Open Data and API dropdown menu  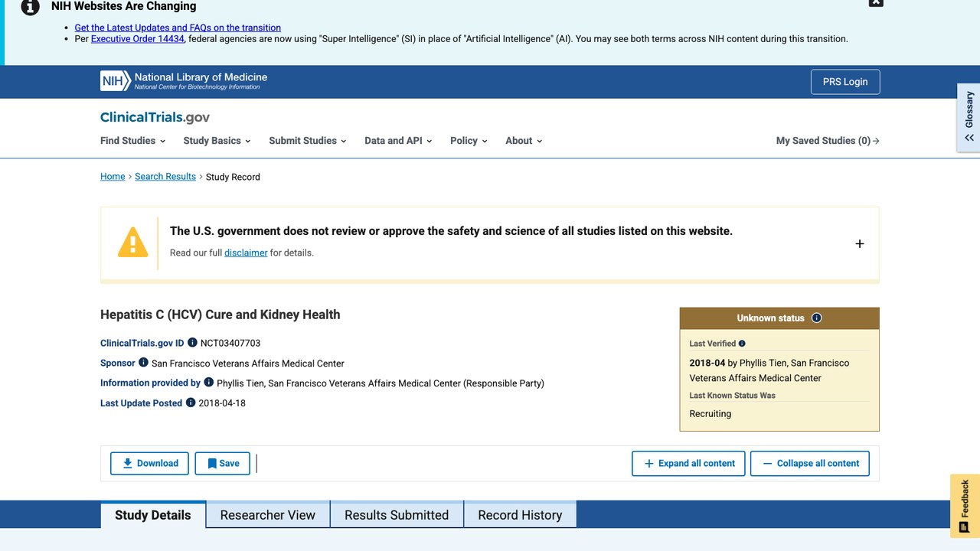[x=398, y=141]
